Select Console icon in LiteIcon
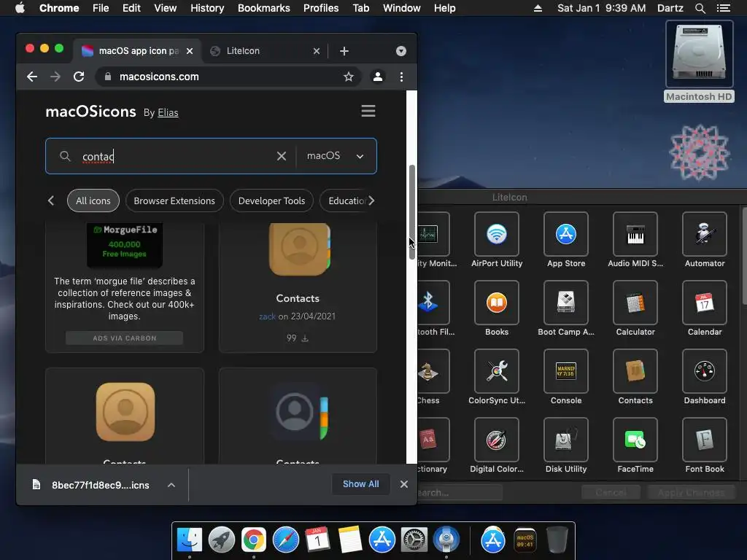 click(x=566, y=371)
